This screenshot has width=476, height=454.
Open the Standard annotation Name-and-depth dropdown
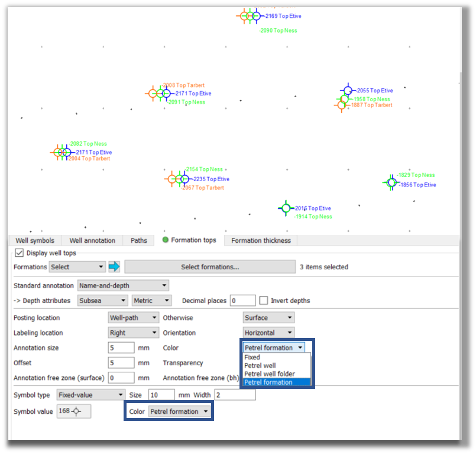(x=123, y=285)
